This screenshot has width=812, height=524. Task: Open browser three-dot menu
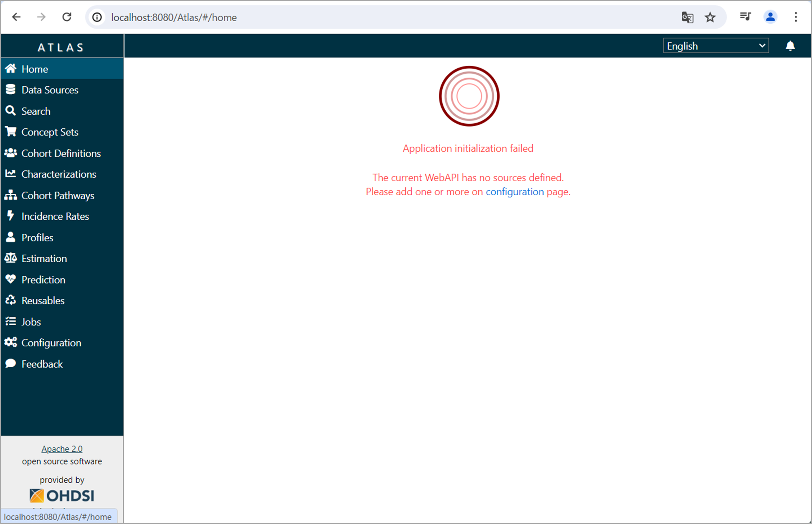pos(796,17)
